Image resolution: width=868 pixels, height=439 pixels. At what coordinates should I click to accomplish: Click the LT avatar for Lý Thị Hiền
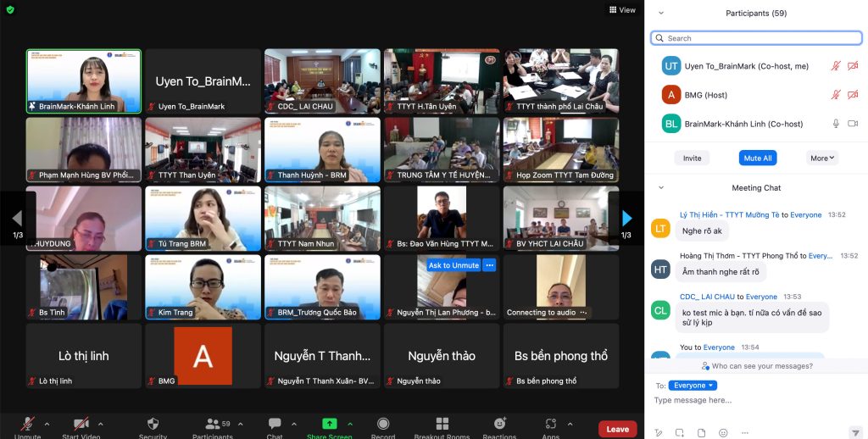click(x=660, y=228)
